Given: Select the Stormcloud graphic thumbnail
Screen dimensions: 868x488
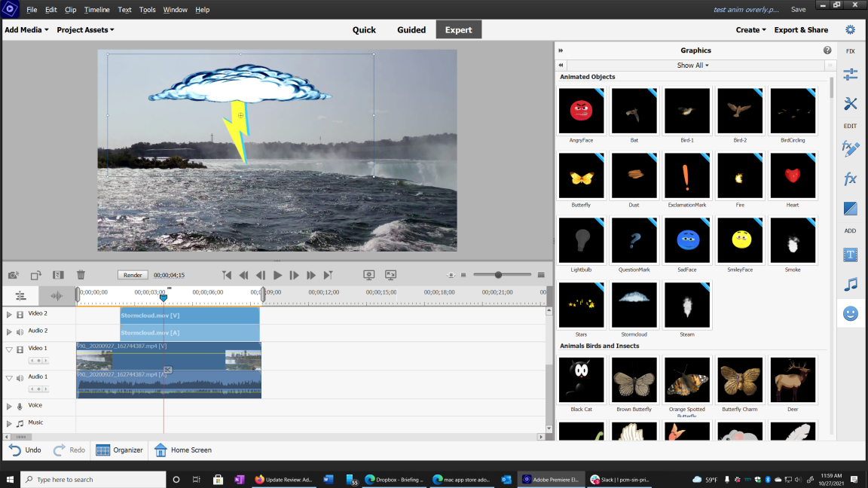Looking at the screenshot, I should pyautogui.click(x=634, y=306).
